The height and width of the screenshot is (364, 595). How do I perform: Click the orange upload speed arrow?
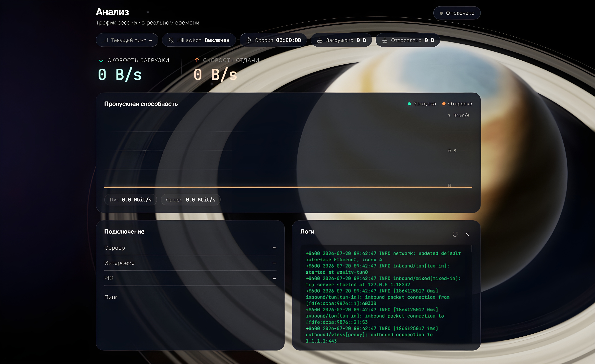click(x=197, y=60)
